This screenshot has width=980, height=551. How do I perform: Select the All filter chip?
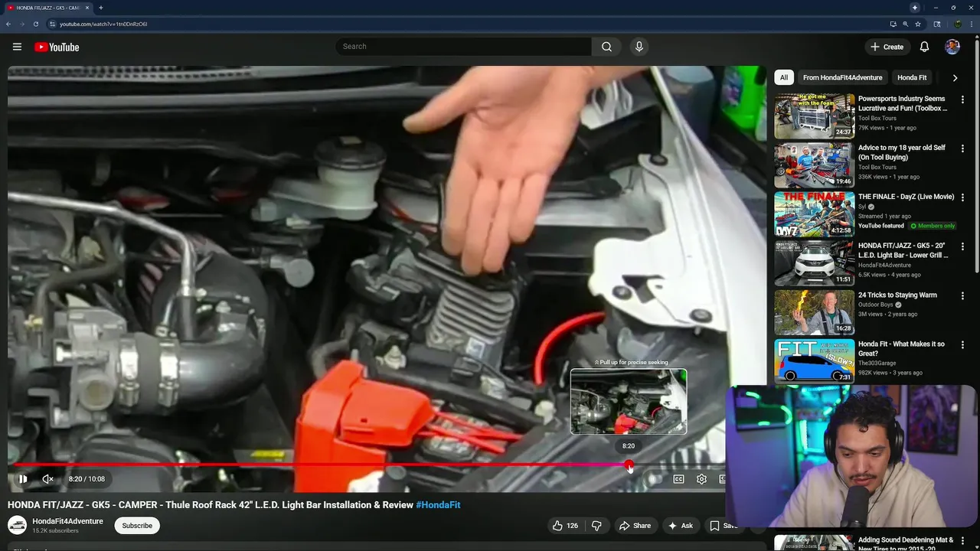tap(783, 77)
